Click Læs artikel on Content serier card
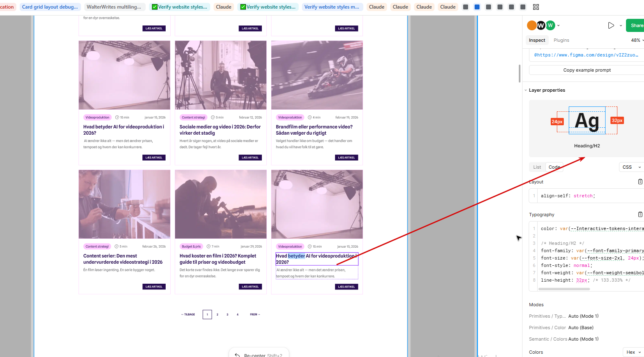Screen dimensions: 644x357 [x=154, y=287]
